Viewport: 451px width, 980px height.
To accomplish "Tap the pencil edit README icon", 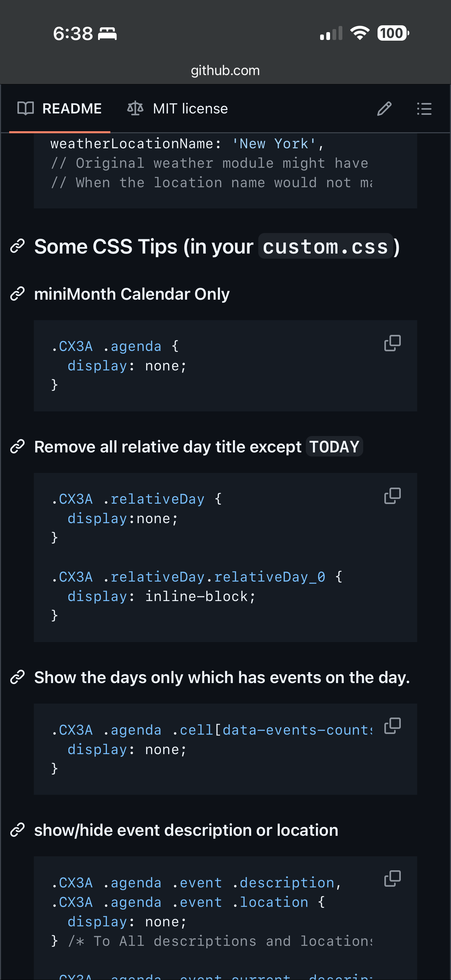I will (x=384, y=109).
